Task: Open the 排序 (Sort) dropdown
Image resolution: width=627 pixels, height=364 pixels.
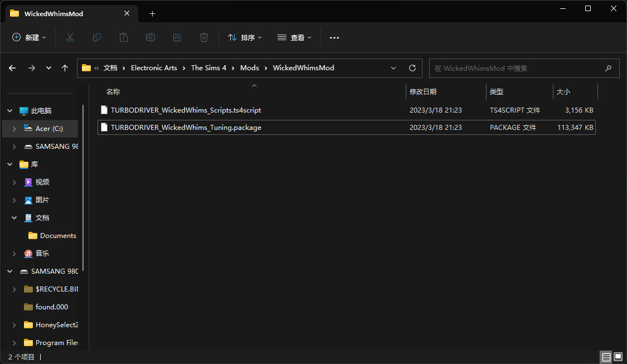Action: point(245,37)
